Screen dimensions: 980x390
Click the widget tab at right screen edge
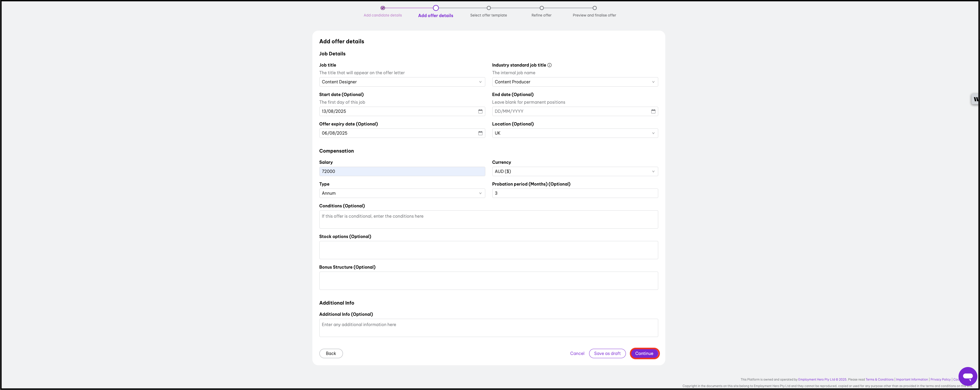[x=975, y=99]
